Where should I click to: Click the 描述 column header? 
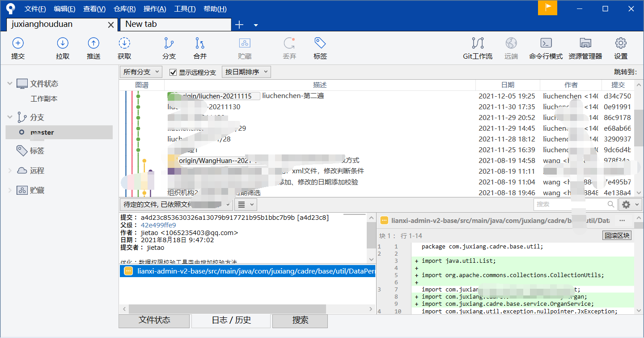point(320,85)
